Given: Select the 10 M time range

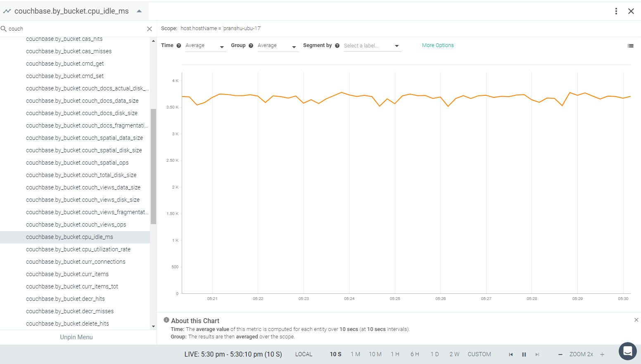Looking at the screenshot, I should click(375, 354).
